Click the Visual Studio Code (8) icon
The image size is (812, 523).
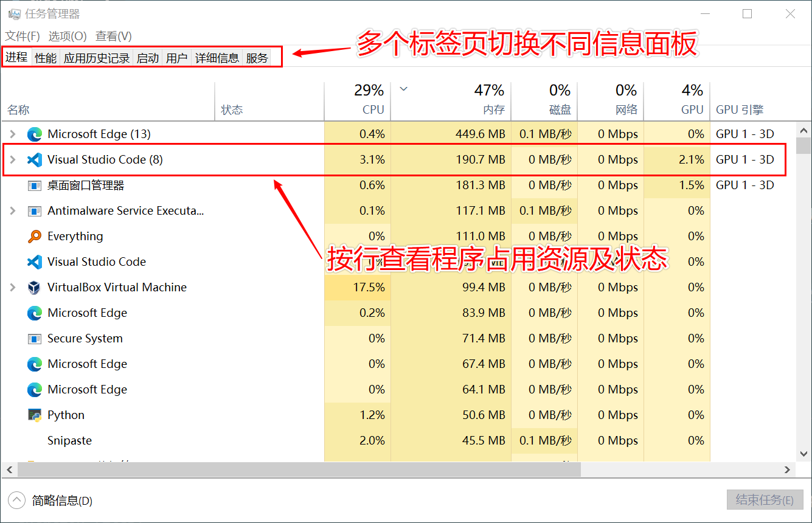(x=35, y=159)
